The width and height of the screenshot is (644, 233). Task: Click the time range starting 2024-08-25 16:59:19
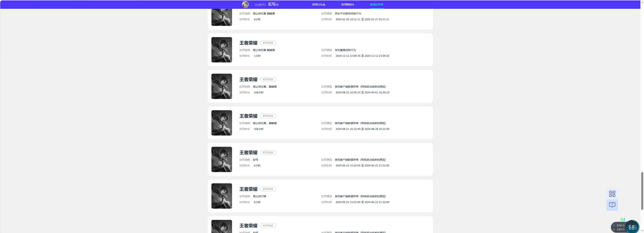point(362,93)
